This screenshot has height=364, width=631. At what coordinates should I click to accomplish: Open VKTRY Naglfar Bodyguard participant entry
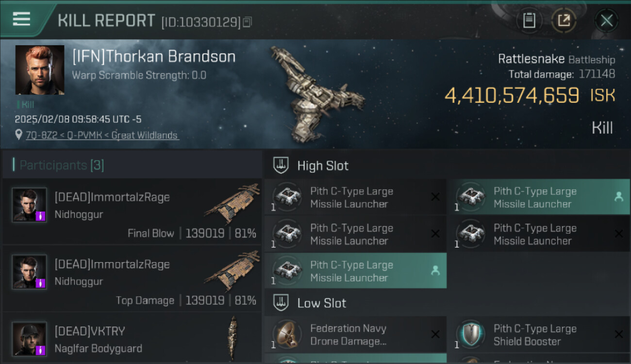[131, 339]
